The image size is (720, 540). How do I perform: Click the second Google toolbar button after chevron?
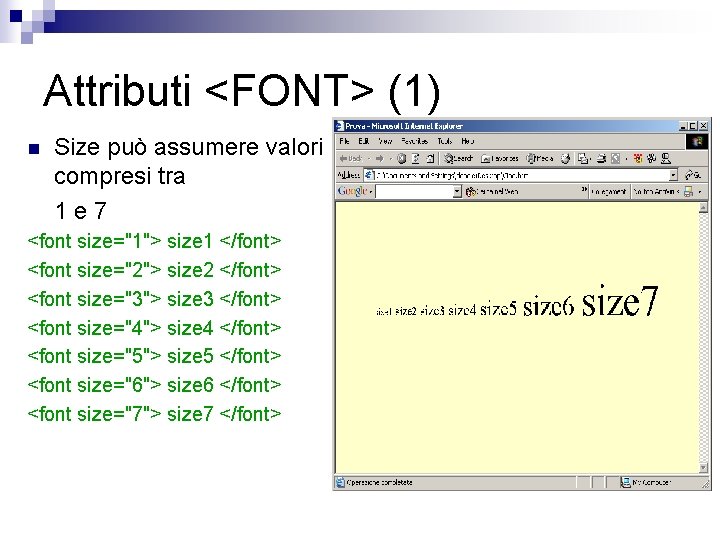pos(656,191)
